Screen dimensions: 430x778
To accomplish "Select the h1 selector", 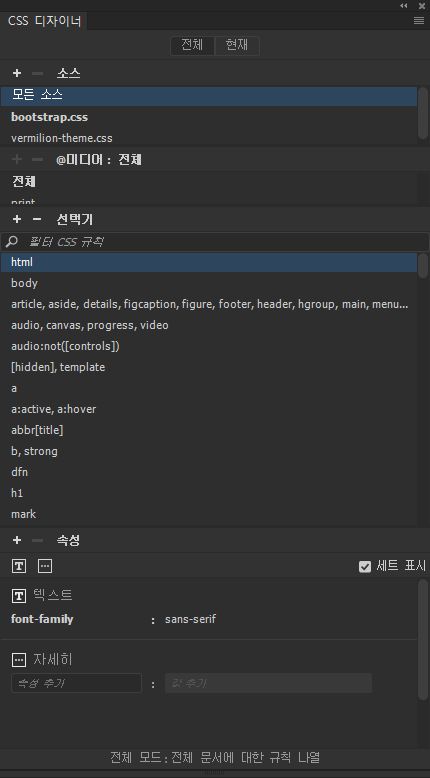I will pos(209,493).
